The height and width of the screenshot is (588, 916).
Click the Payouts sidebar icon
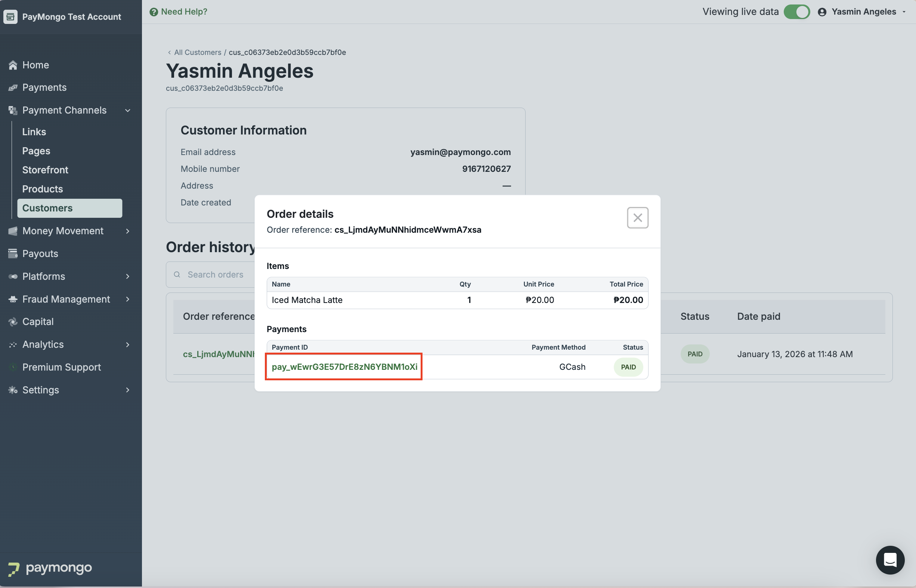[x=13, y=254]
